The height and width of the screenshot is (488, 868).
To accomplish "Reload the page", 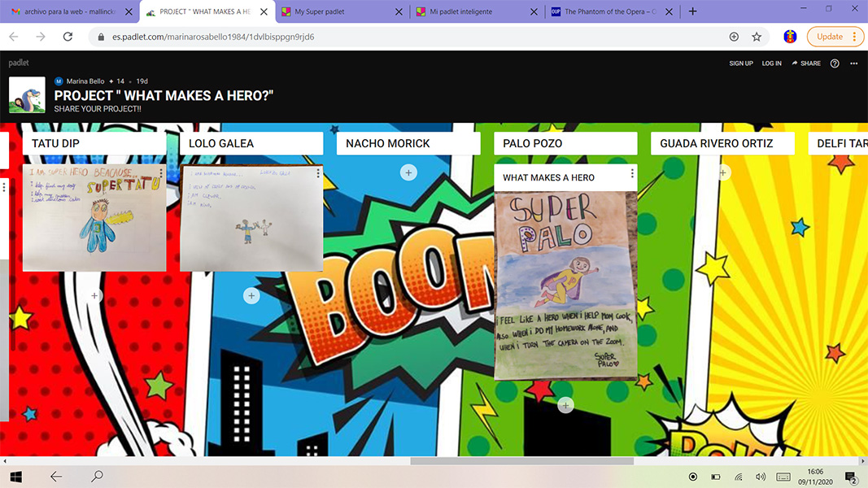I will point(68,37).
